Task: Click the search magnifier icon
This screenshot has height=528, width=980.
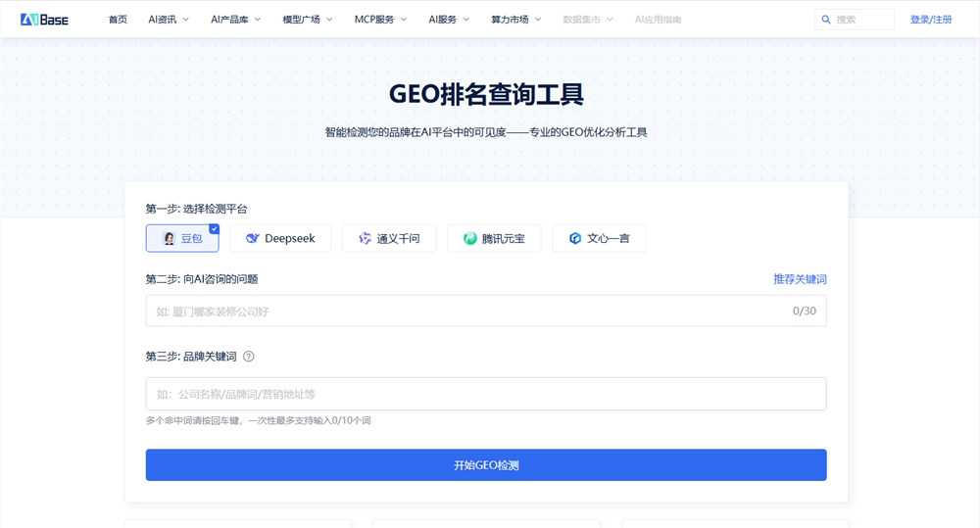Action: tap(827, 20)
